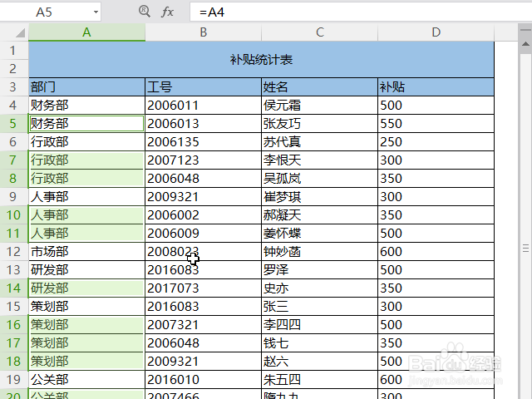
Task: Click employee ID 2006135
Action: click(x=203, y=142)
